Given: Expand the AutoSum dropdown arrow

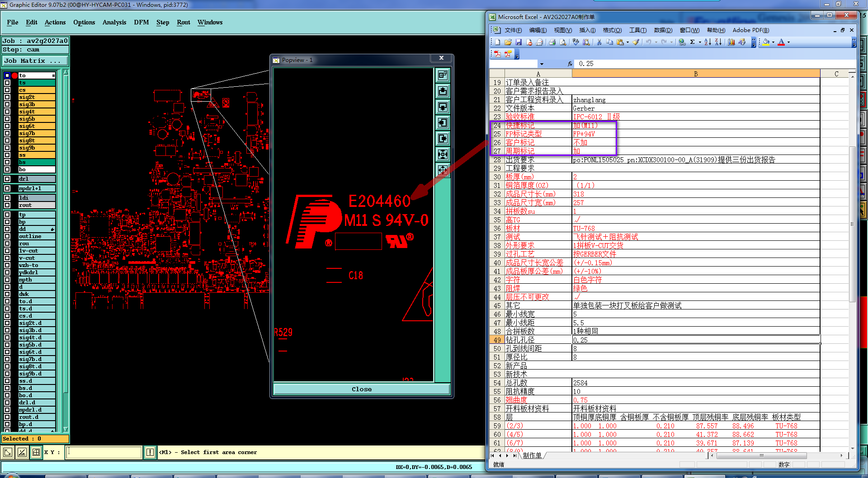Looking at the screenshot, I should point(700,42).
